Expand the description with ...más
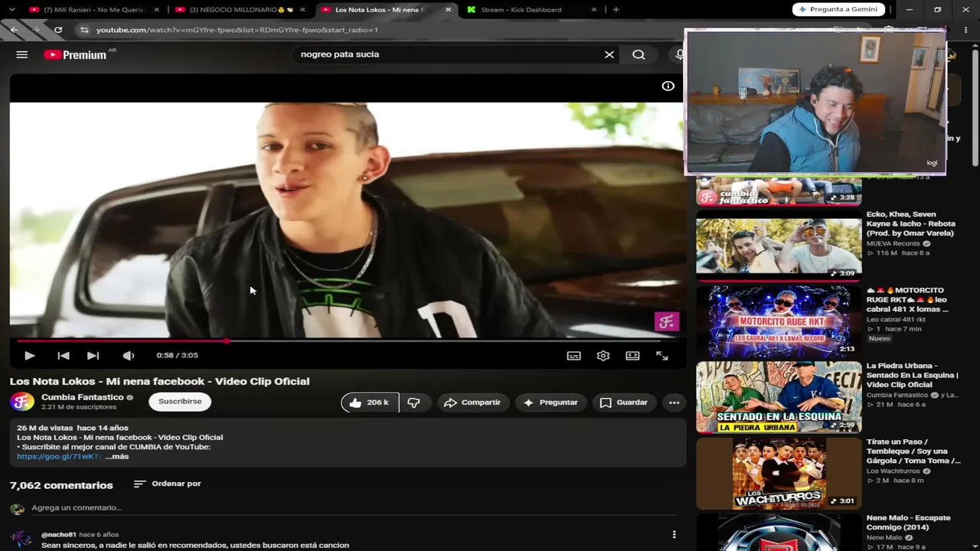The height and width of the screenshot is (551, 980). click(x=117, y=456)
